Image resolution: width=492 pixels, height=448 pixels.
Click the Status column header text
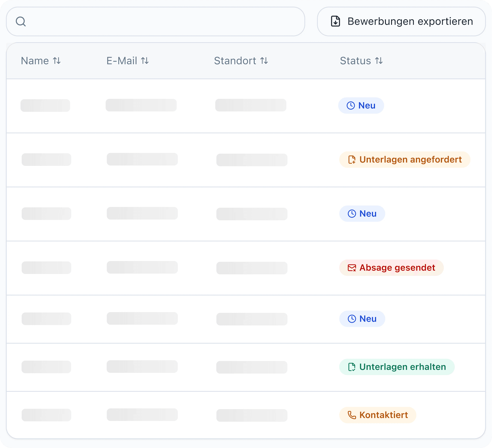pos(356,61)
